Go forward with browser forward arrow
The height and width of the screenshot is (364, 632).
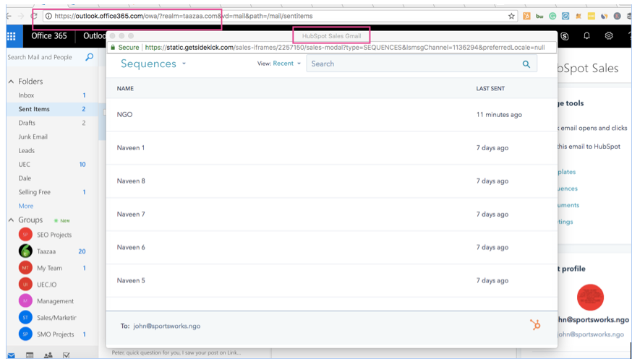tap(21, 16)
